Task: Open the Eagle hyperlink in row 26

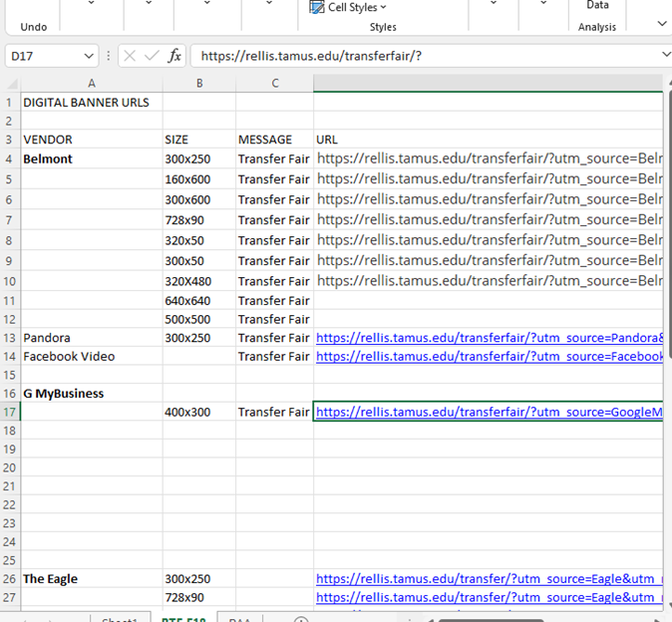Action: click(490, 579)
